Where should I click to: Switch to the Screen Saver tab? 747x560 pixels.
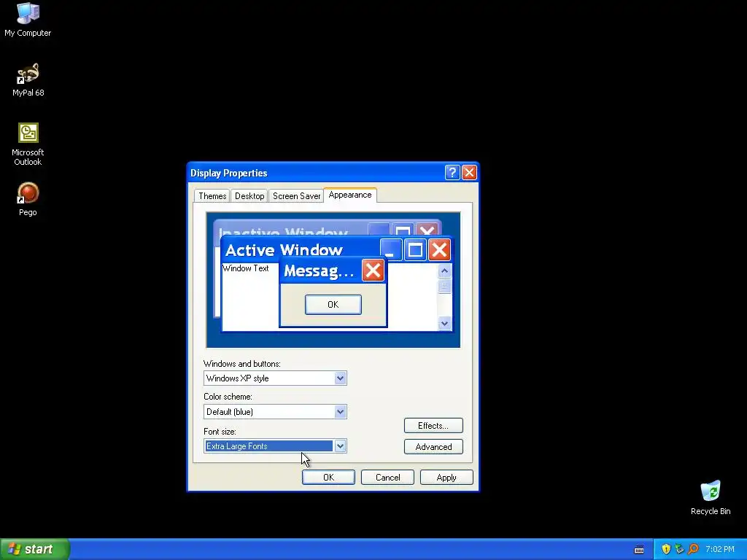pos(296,195)
